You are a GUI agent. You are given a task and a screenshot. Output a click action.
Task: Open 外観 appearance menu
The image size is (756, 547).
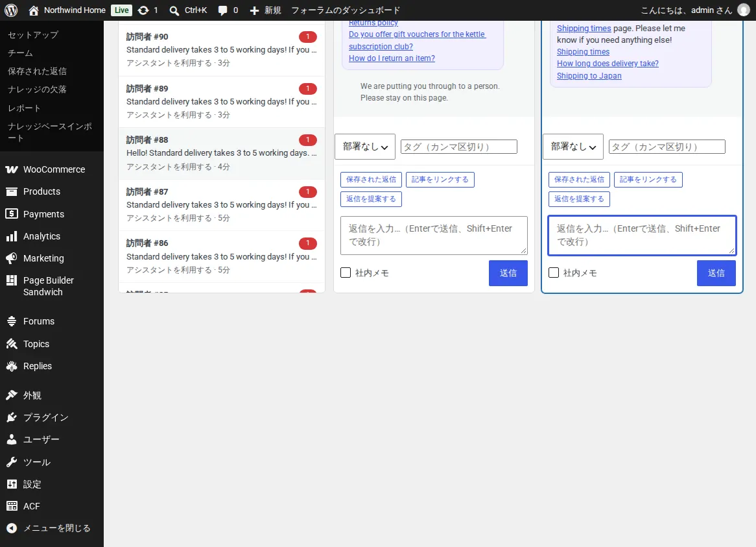(52, 396)
